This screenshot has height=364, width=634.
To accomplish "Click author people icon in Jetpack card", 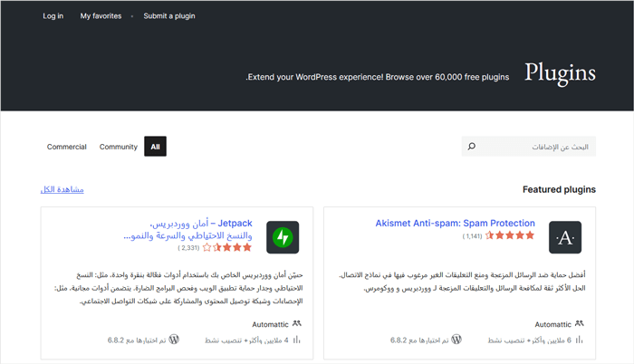I will pos(297,323).
